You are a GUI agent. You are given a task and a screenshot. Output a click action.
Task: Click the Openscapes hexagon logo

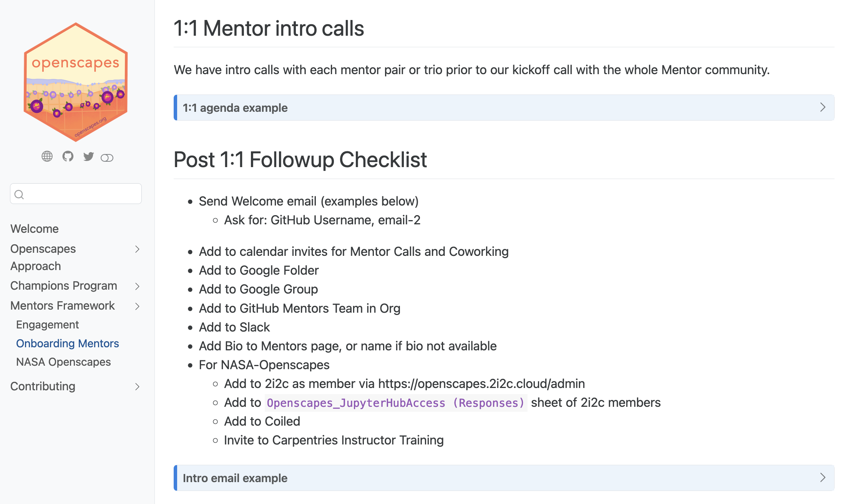click(76, 82)
